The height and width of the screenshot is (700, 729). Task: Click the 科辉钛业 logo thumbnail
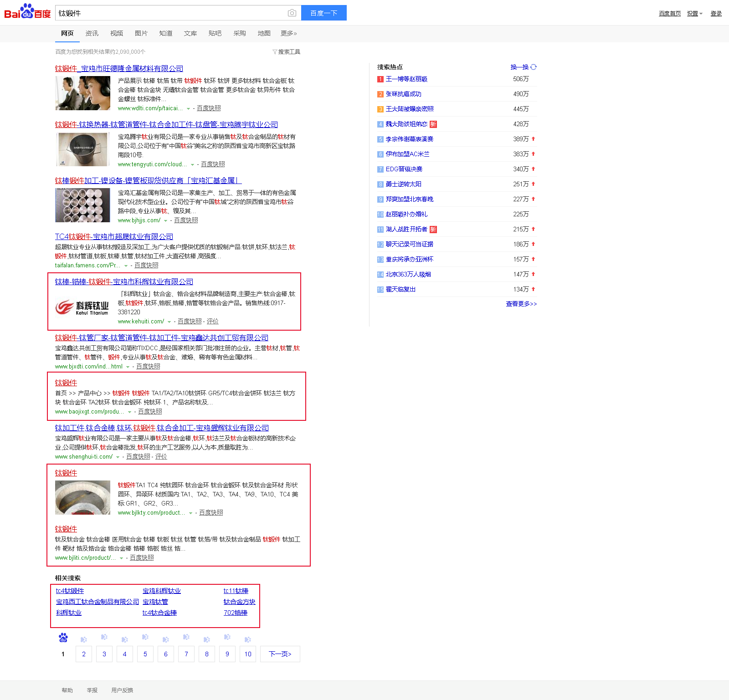(82, 307)
